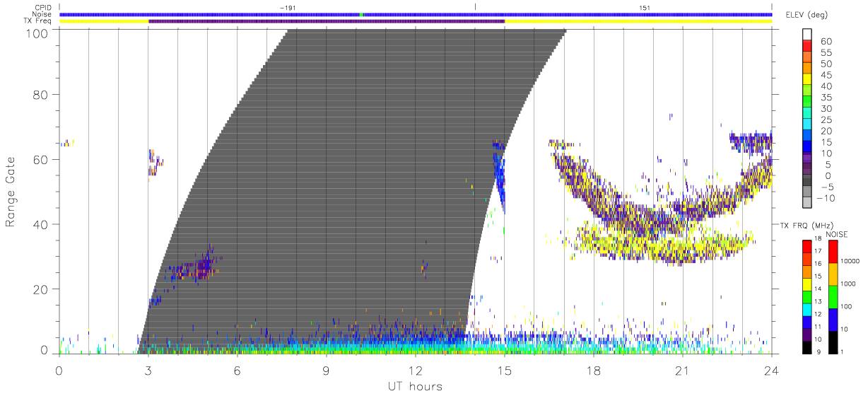Select the 'TX Freq' row label at top
This screenshot has height=401, width=868.
(x=39, y=21)
